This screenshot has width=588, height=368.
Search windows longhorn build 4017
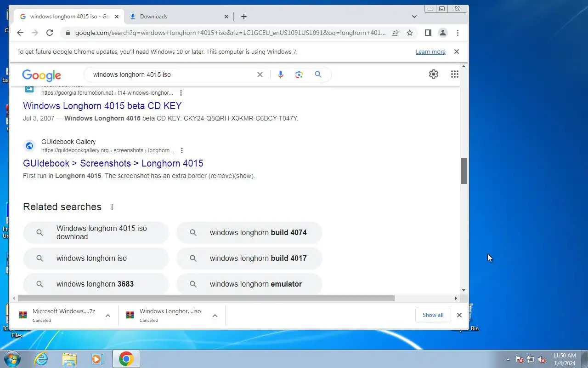(249, 259)
